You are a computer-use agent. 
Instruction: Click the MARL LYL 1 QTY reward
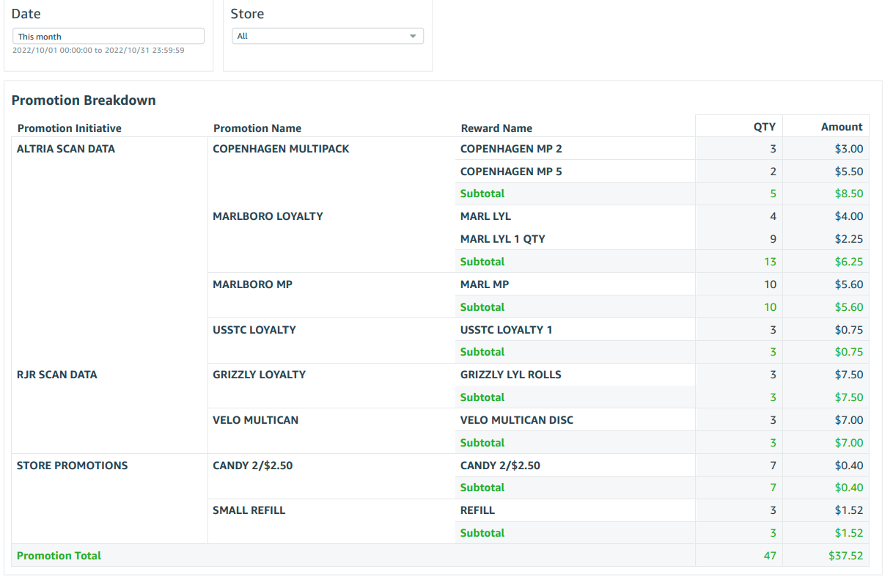503,239
